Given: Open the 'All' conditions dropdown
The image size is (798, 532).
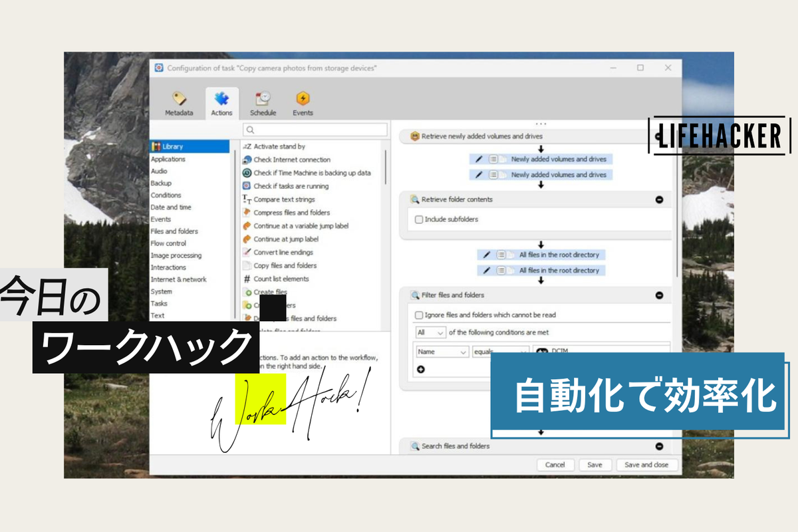Looking at the screenshot, I should (x=430, y=332).
